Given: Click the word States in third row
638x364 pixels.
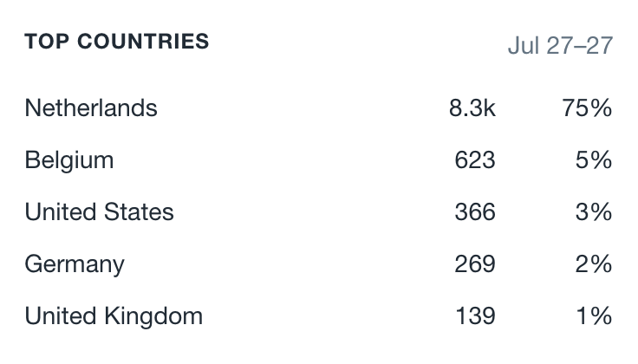Looking at the screenshot, I should pyautogui.click(x=139, y=211).
